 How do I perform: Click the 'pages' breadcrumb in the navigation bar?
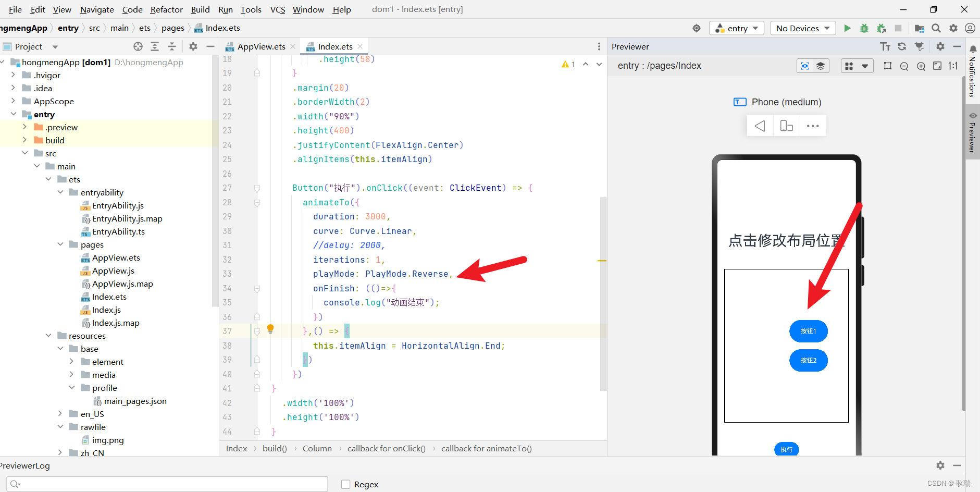click(172, 28)
